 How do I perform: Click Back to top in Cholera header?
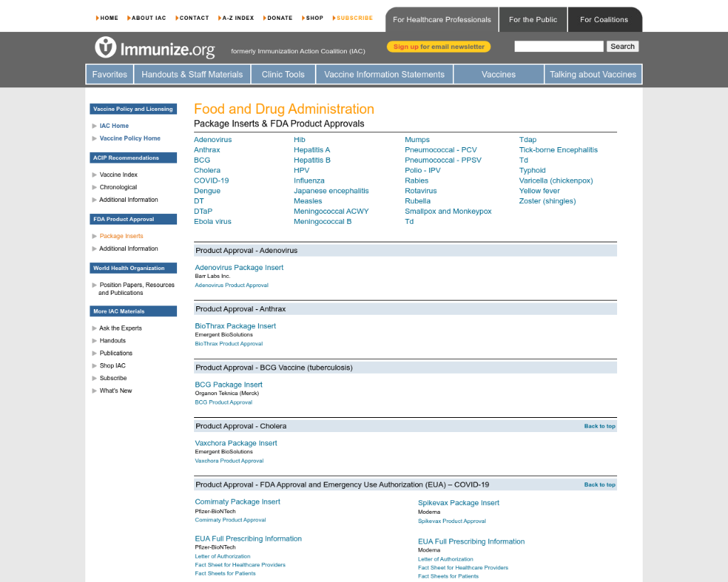[x=599, y=426]
